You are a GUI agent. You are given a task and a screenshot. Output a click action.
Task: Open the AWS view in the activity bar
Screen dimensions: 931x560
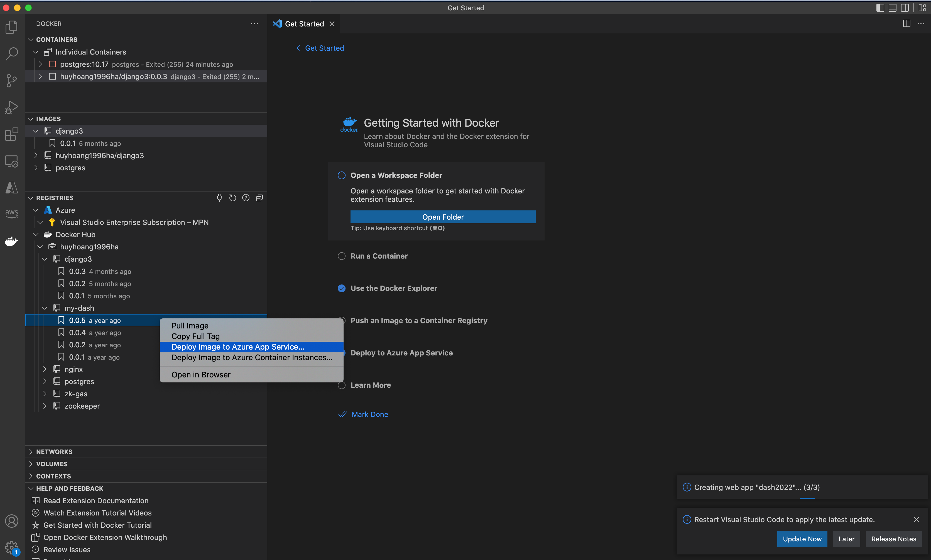pyautogui.click(x=12, y=213)
